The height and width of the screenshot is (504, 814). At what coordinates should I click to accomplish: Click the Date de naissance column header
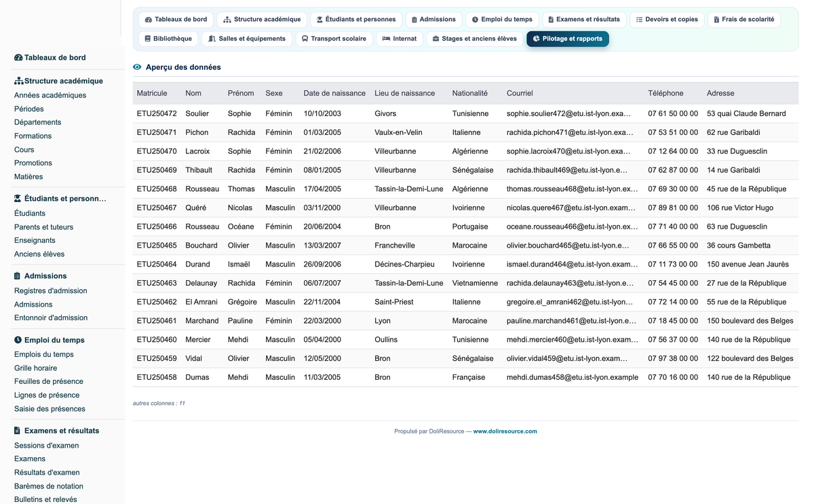tap(334, 94)
